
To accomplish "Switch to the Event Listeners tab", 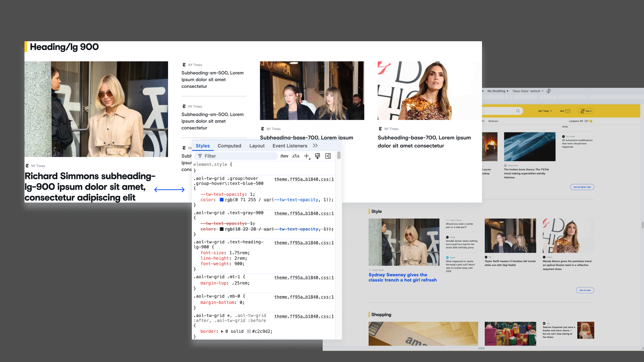I will (290, 146).
